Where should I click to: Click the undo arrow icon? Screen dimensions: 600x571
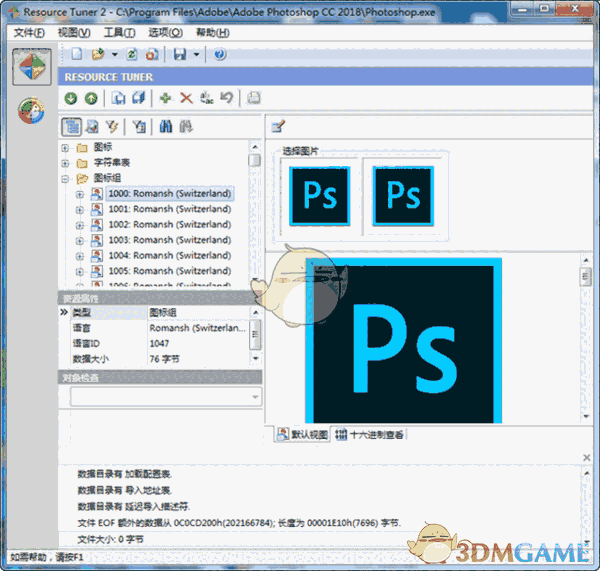pos(227,98)
